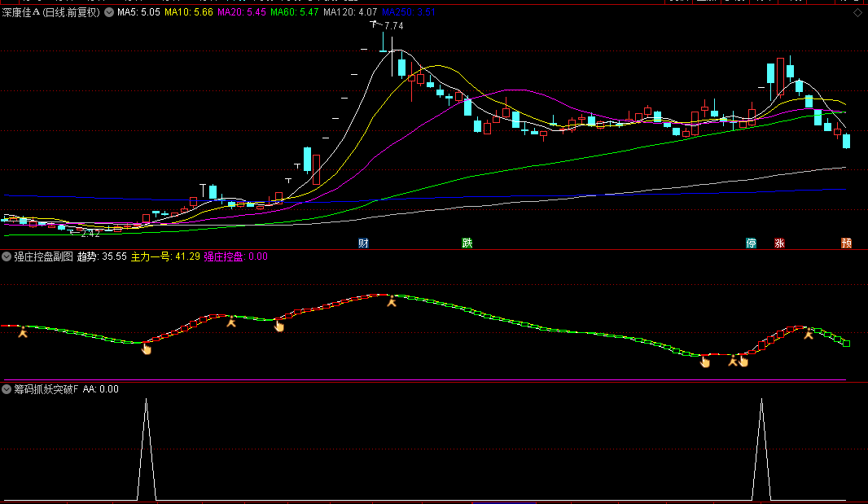Screen dimensions: 868x504
Task: Select the MA120: 4.07 label
Action: tap(350, 12)
